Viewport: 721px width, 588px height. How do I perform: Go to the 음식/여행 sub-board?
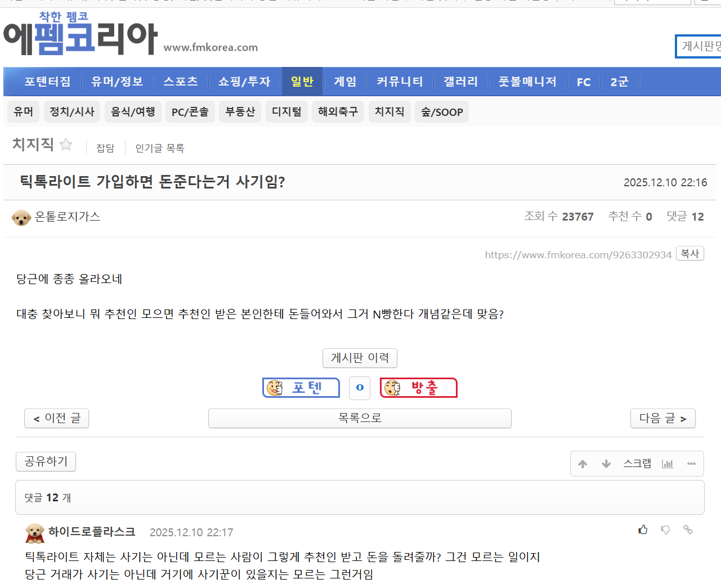tap(133, 112)
